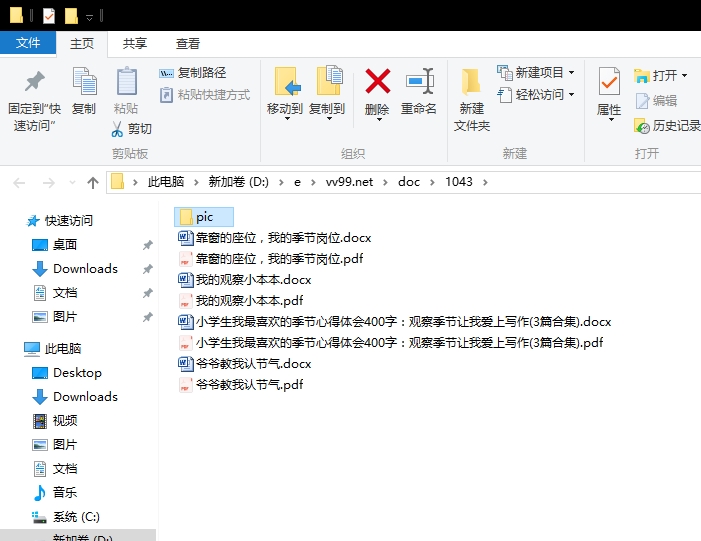Click Copy path (复制路径) command

[x=192, y=72]
